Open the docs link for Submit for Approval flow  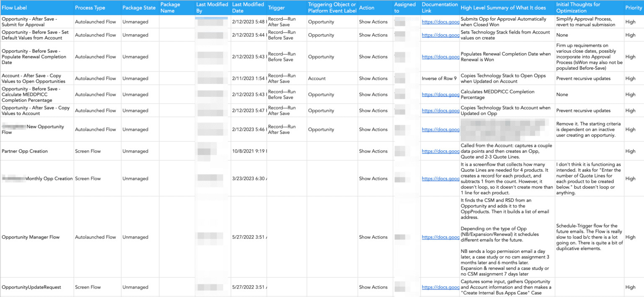click(x=440, y=22)
